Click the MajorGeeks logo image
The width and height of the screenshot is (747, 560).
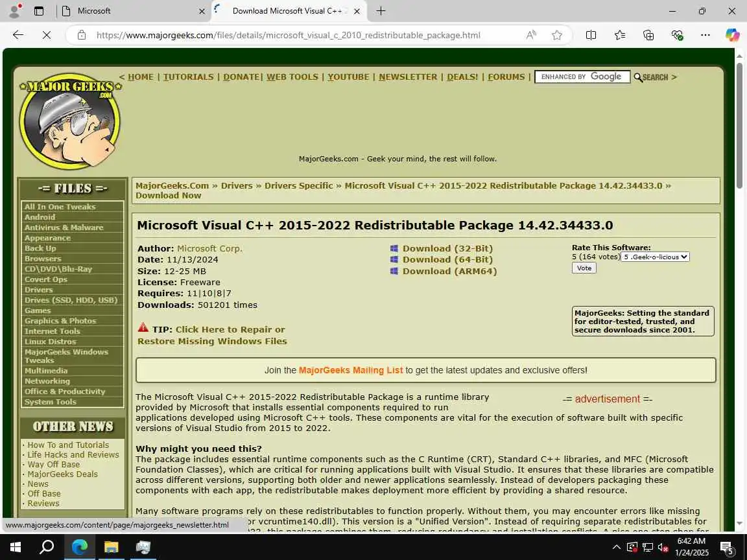pyautogui.click(x=71, y=121)
